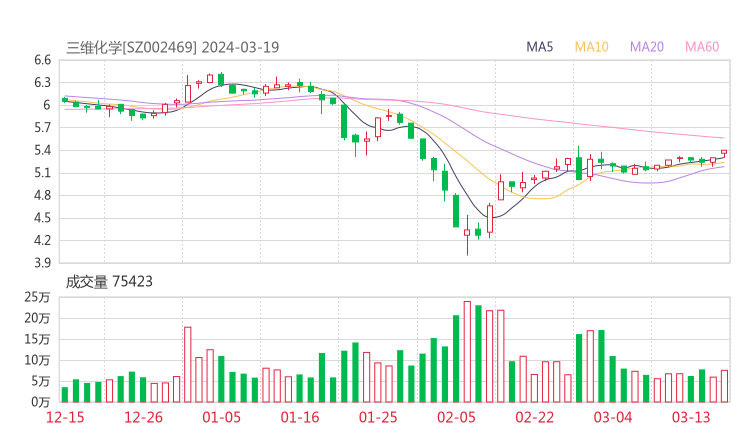The height and width of the screenshot is (440, 740).
Task: Click the 0万 volume axis label
Action: tap(41, 402)
